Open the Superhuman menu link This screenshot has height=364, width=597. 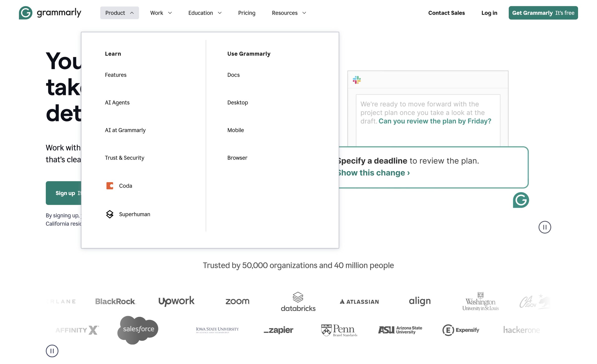[x=135, y=214]
